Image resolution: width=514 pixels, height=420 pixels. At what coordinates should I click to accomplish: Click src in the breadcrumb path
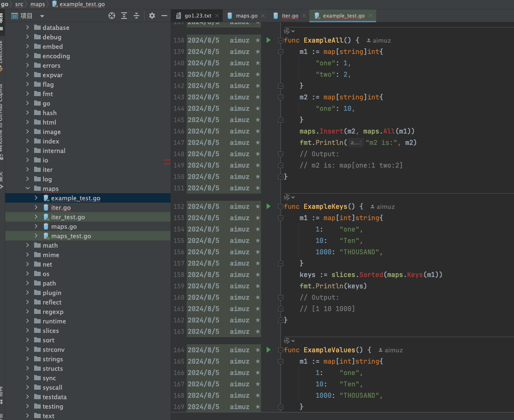(x=19, y=4)
